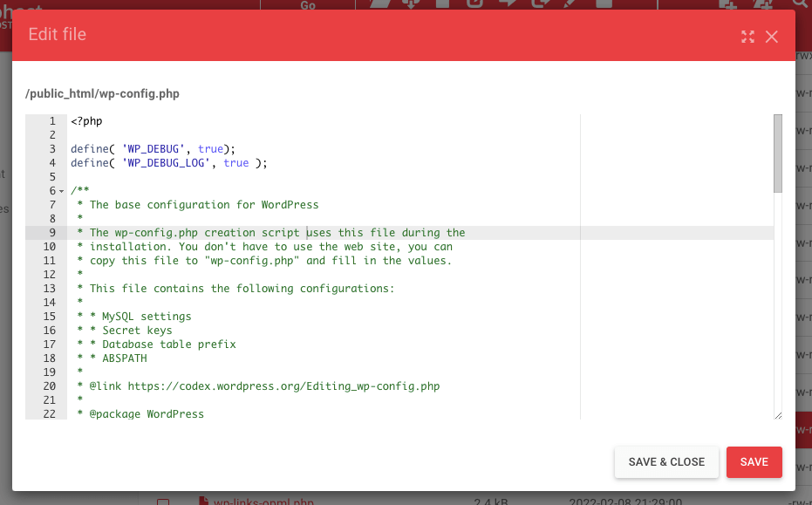Click the SAVE & CLOSE button
The width and height of the screenshot is (812, 505).
pyautogui.click(x=666, y=462)
